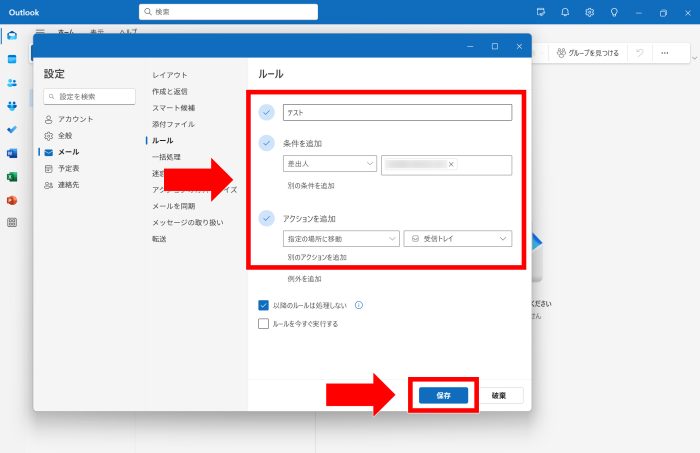Click the 保存 button
The width and height of the screenshot is (700, 453).
443,395
